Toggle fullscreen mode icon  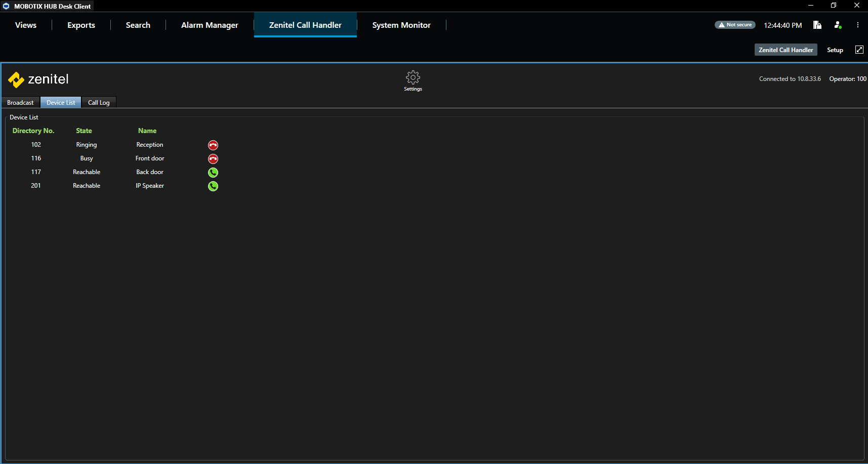tap(859, 50)
